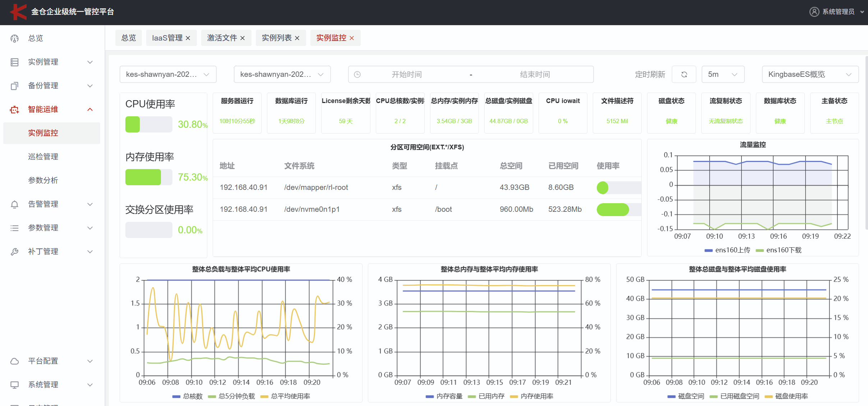This screenshot has width=868, height=406.
Task: Click the 内存使用率 progress bar
Action: click(149, 177)
